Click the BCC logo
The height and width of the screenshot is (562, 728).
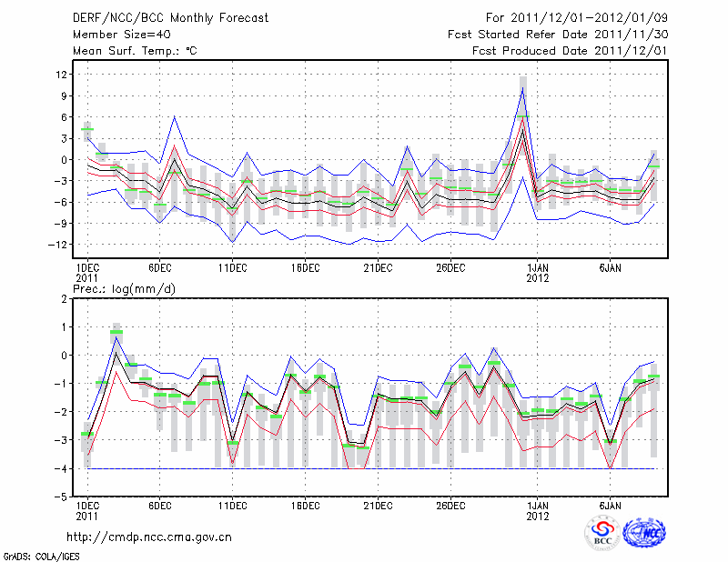click(602, 534)
